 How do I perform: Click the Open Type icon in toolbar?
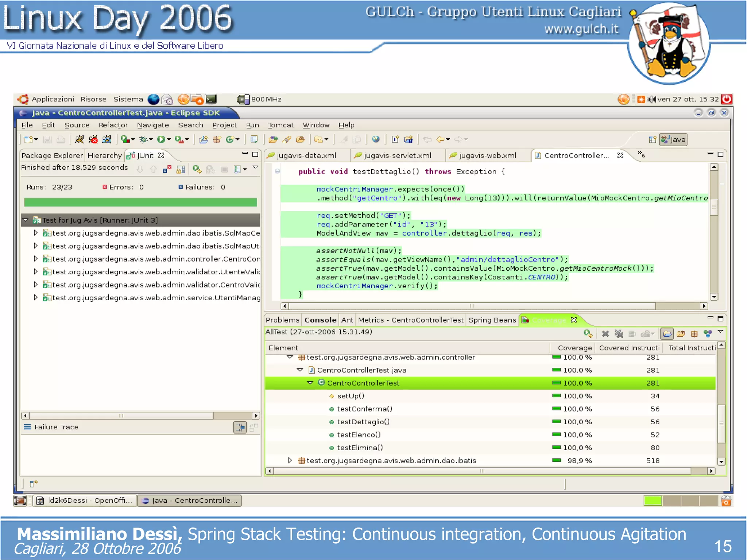pyautogui.click(x=273, y=139)
